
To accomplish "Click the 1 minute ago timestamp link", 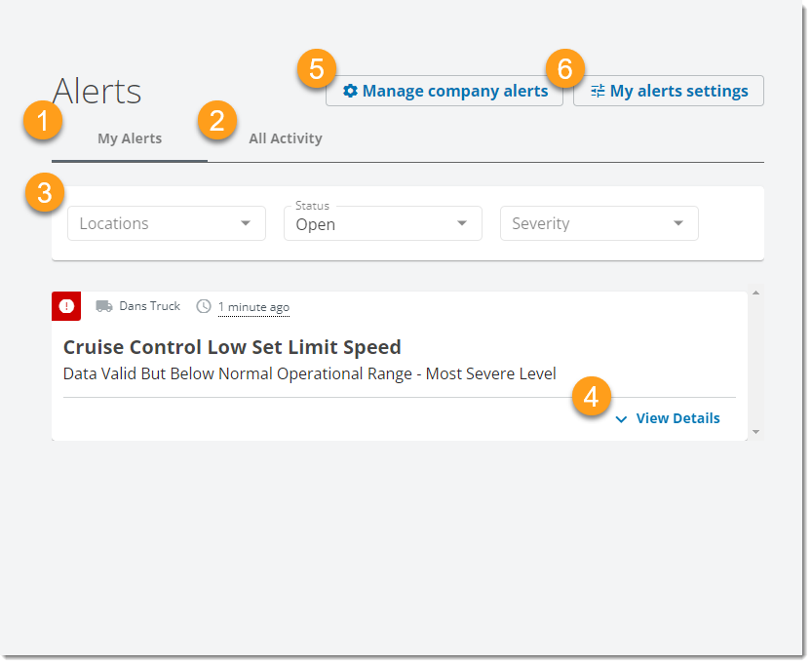I will [x=253, y=306].
